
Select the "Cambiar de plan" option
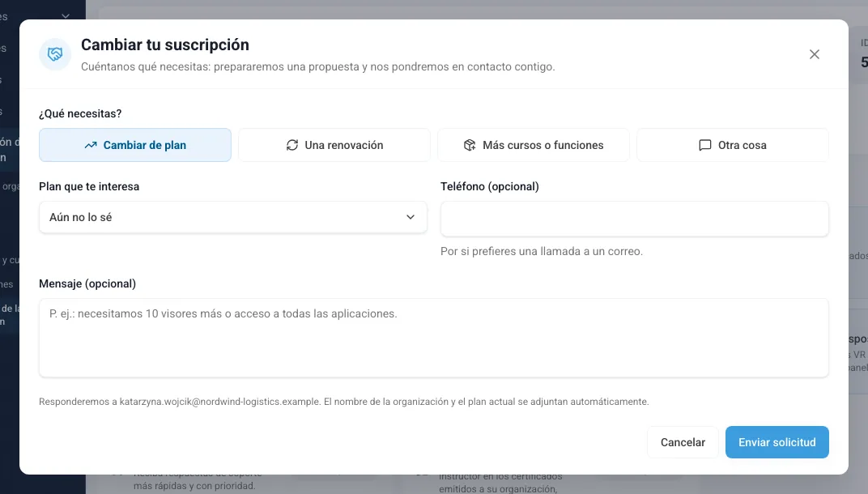click(x=135, y=145)
